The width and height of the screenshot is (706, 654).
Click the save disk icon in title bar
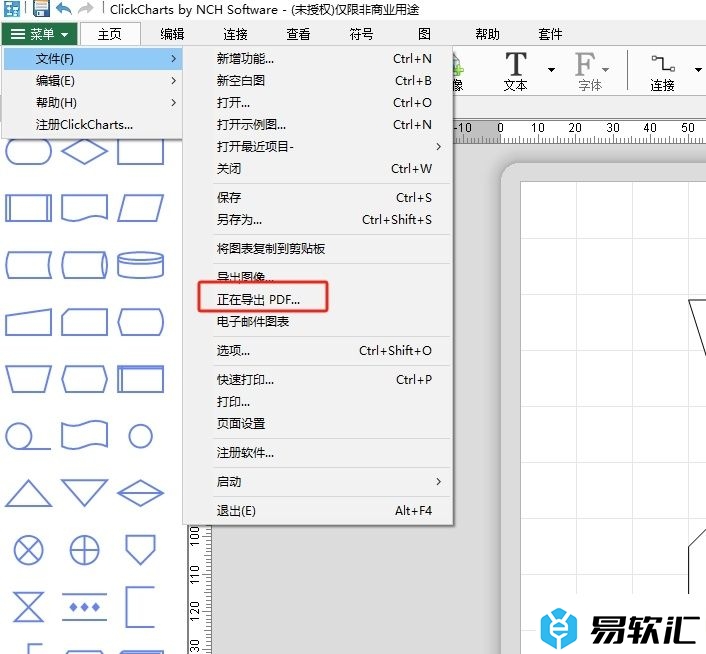click(x=41, y=8)
